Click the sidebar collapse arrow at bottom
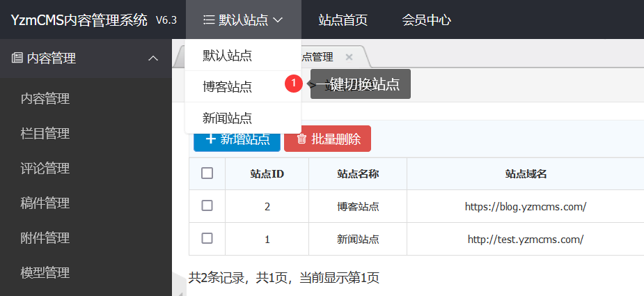Screen dimensions: 644x296 coord(182,293)
